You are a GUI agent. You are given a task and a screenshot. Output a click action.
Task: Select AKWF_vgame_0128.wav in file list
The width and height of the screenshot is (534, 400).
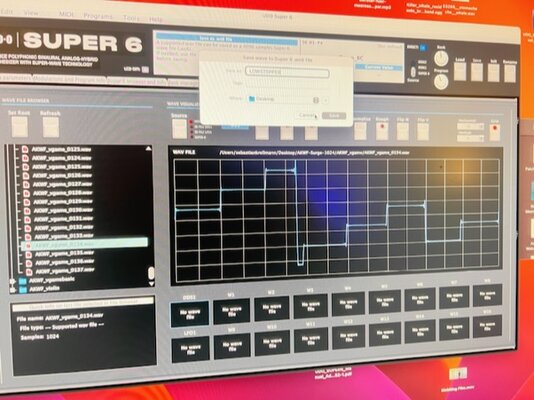[x=62, y=193]
